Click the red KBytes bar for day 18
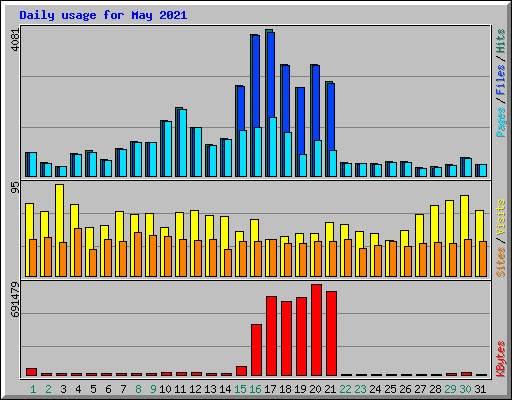This screenshot has width=512, height=400. pyautogui.click(x=286, y=339)
